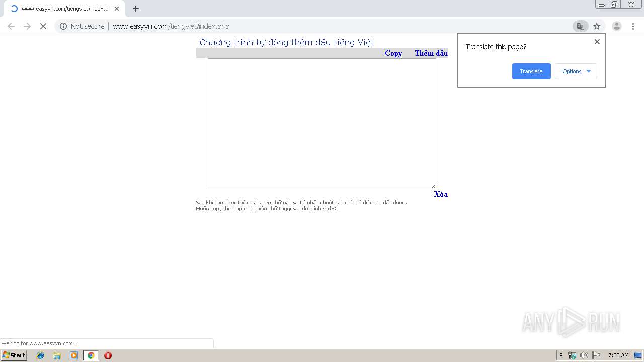Click the Translate button

point(531,71)
